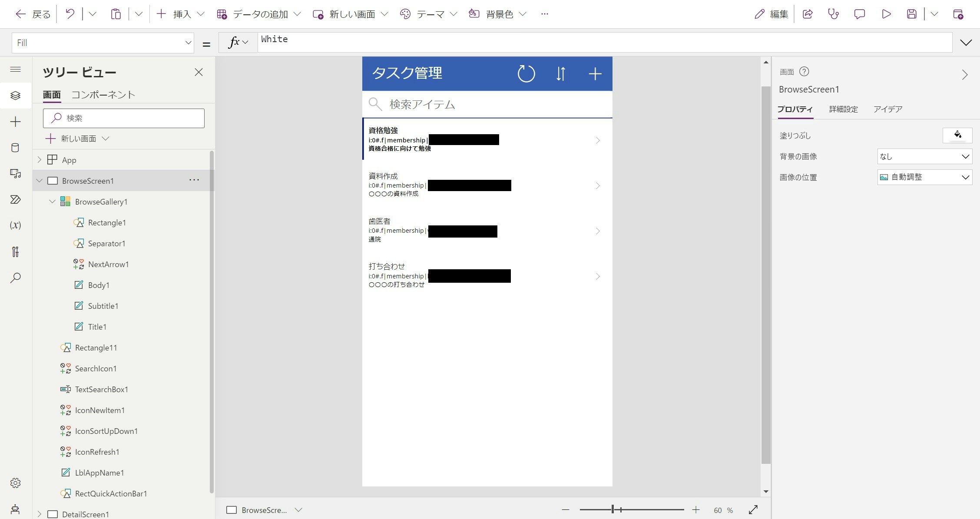The height and width of the screenshot is (519, 980).
Task: Expand the App node in tree view
Action: (x=40, y=160)
